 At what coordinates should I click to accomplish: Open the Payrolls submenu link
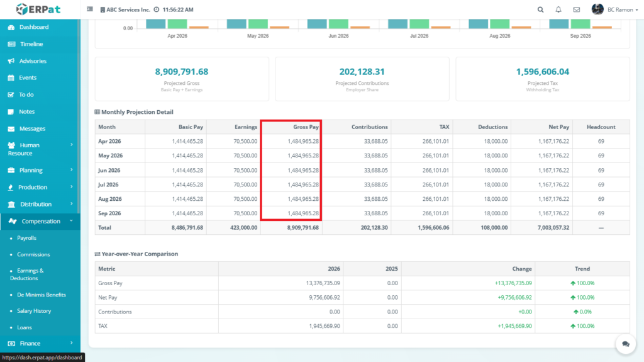[26, 238]
